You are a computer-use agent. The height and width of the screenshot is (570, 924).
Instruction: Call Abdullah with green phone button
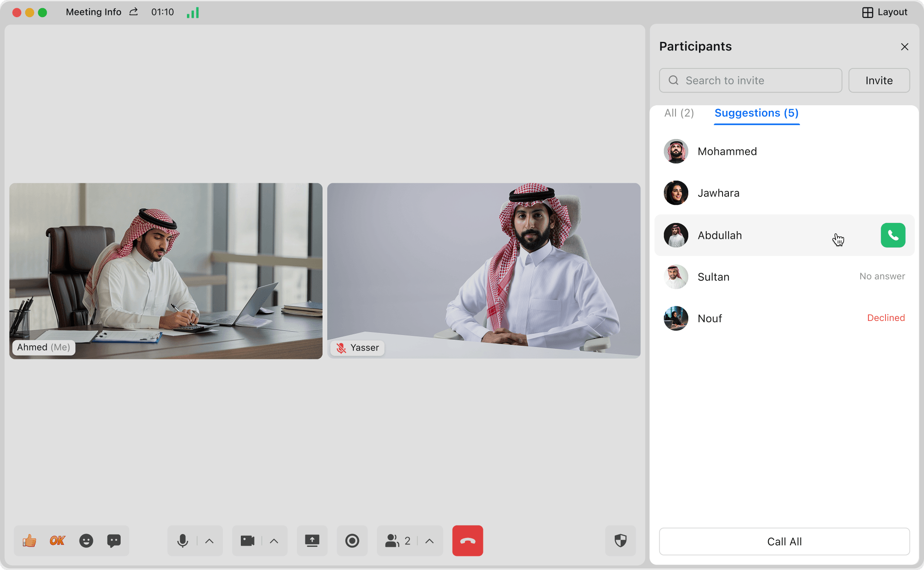[893, 235]
